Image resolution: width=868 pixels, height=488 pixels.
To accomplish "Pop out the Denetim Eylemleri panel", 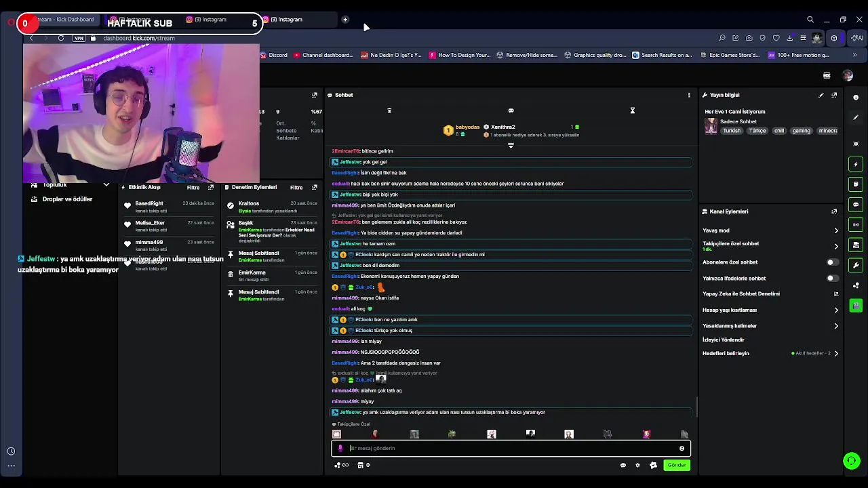I will tap(314, 187).
